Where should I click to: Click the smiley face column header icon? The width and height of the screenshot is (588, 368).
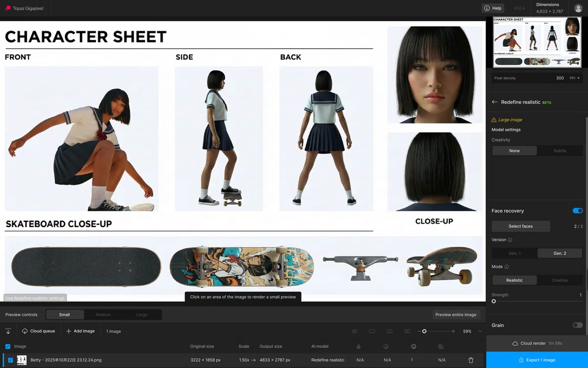pyautogui.click(x=414, y=346)
